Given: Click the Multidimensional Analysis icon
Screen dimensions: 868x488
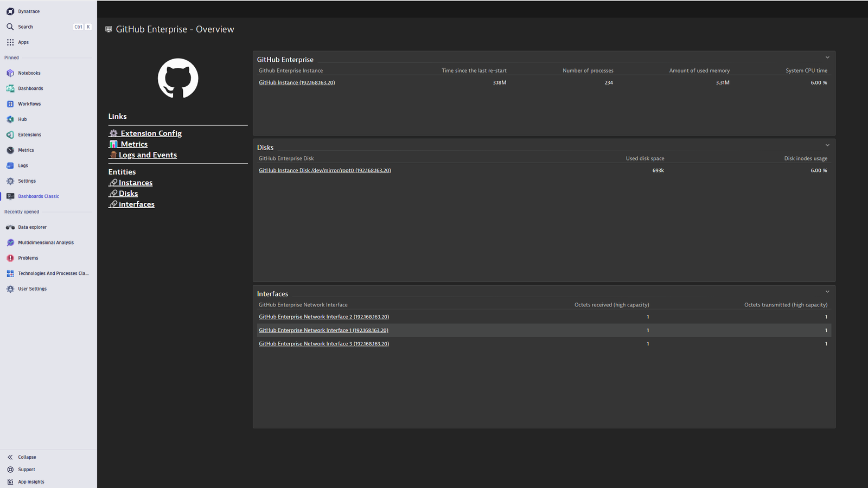Looking at the screenshot, I should [10, 243].
